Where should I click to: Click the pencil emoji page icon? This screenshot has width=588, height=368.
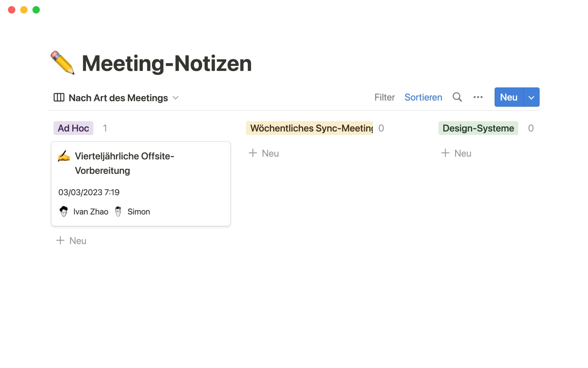pyautogui.click(x=62, y=63)
